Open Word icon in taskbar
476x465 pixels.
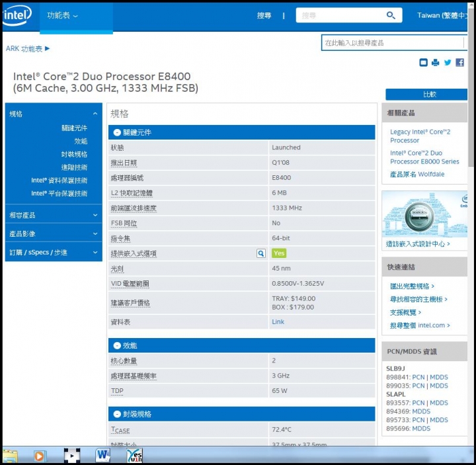coord(102,455)
